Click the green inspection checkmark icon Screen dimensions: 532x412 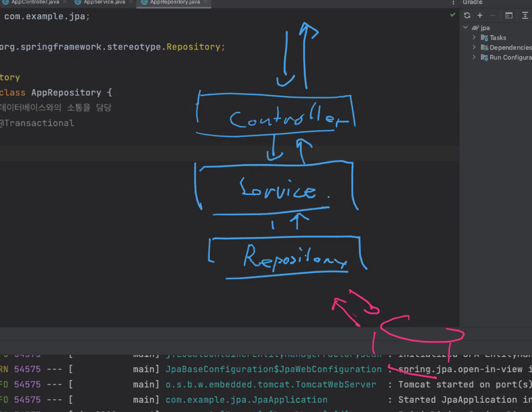pos(452,15)
